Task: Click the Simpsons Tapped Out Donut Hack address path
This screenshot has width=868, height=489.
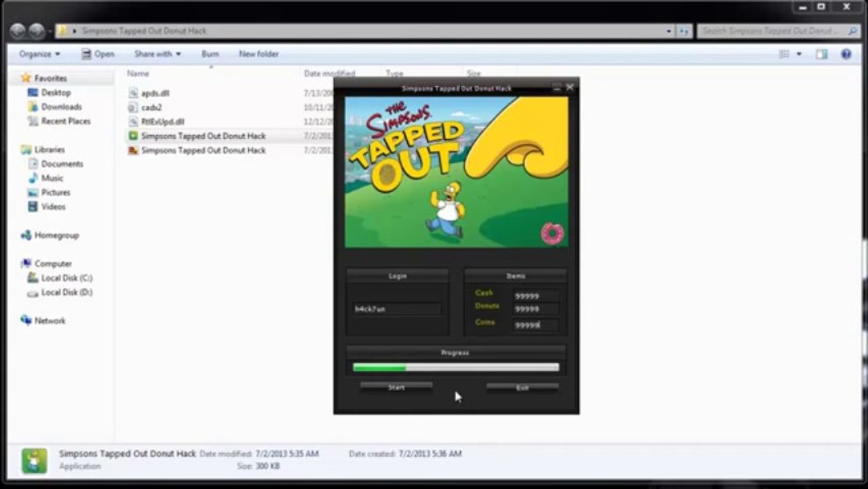Action: tap(145, 31)
